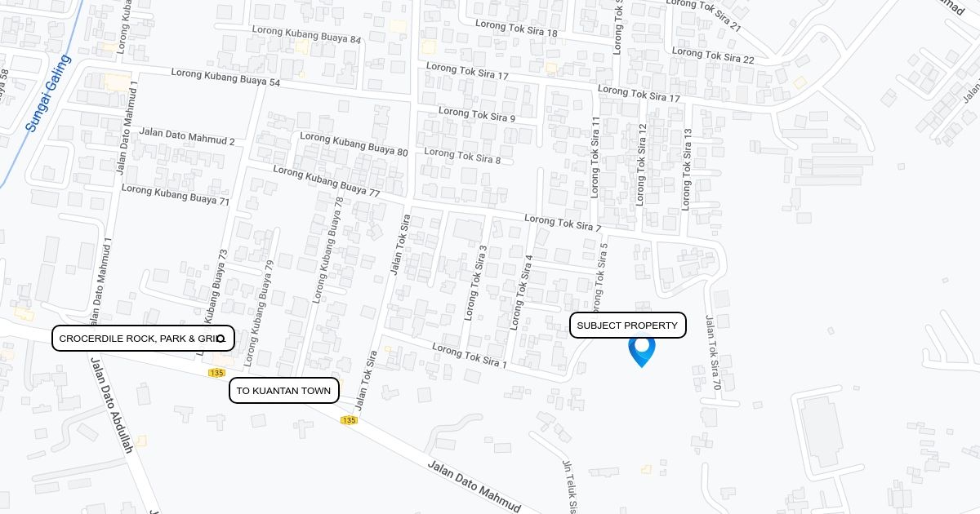Select the Lorong Tok Sira 22 street label
Screen dimensions: 980x514
tap(713, 55)
